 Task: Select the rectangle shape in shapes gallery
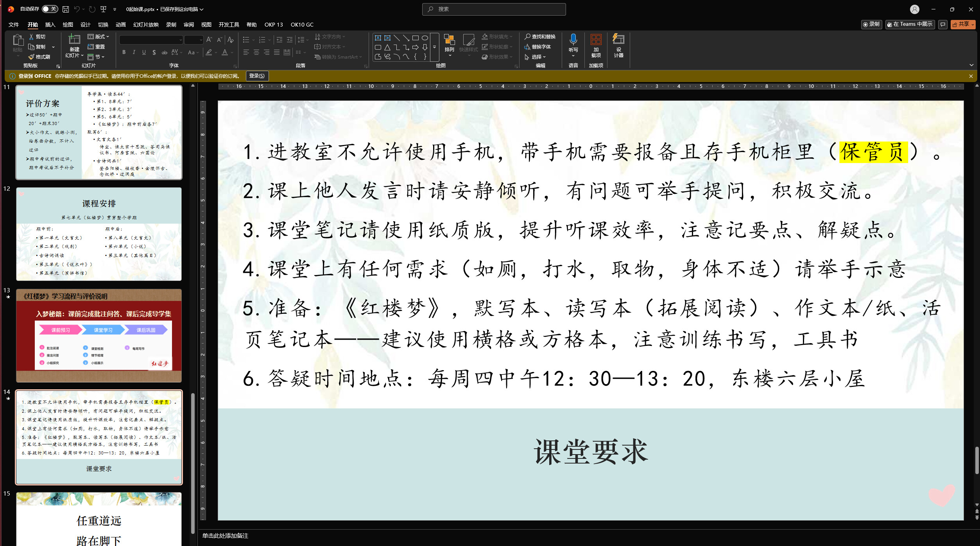click(416, 38)
